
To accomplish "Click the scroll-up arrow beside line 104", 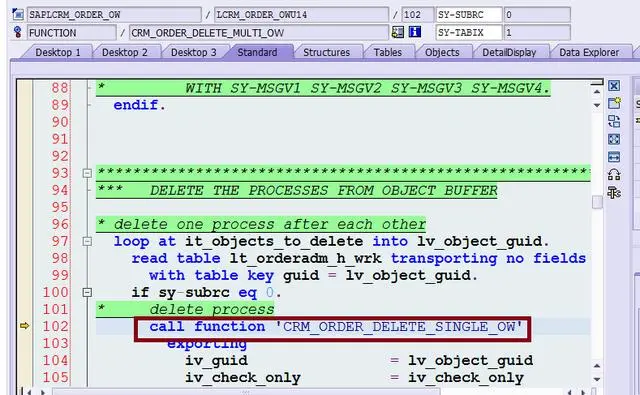I will click(597, 366).
